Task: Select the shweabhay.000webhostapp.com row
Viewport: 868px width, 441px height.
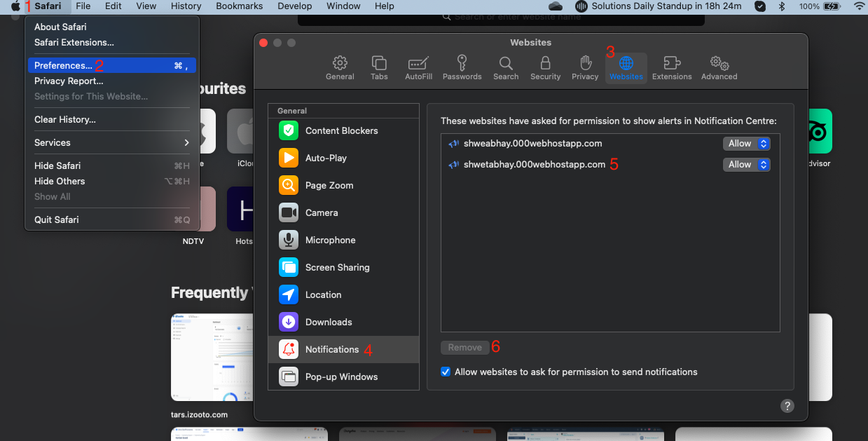Action: (610, 144)
